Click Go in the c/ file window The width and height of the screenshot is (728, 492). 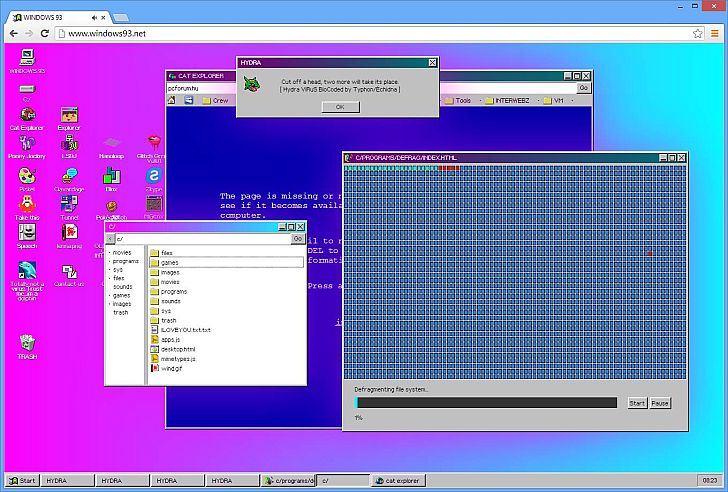point(298,239)
